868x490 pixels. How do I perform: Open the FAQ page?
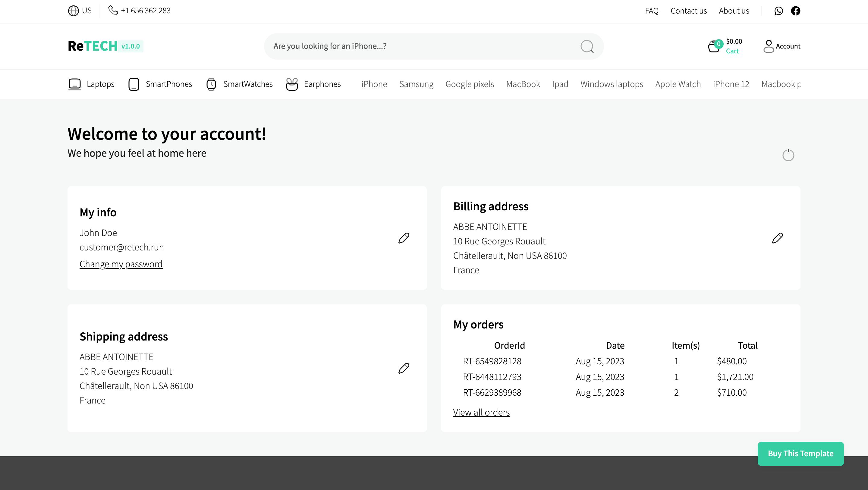pos(652,11)
